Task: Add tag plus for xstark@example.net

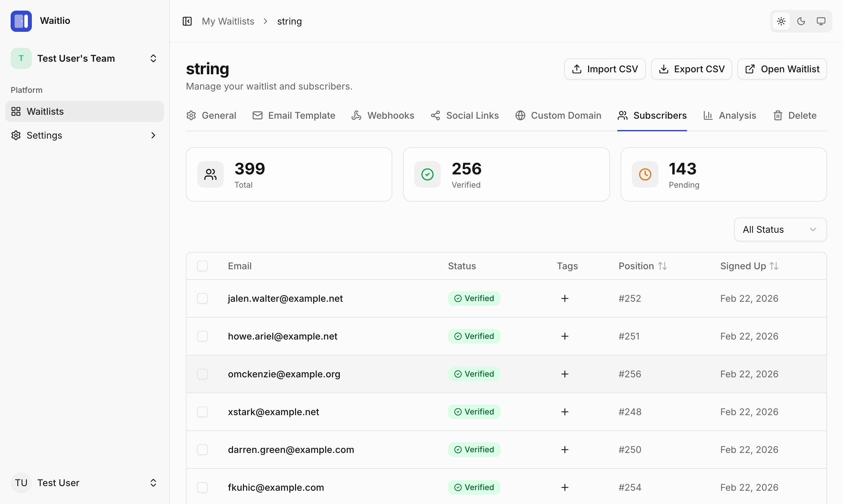Action: pyautogui.click(x=565, y=412)
